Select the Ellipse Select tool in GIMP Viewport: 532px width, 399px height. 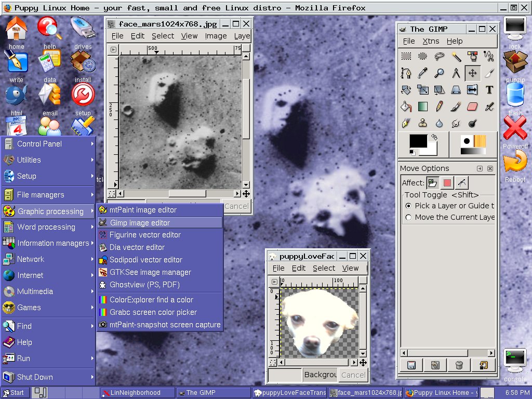point(422,56)
